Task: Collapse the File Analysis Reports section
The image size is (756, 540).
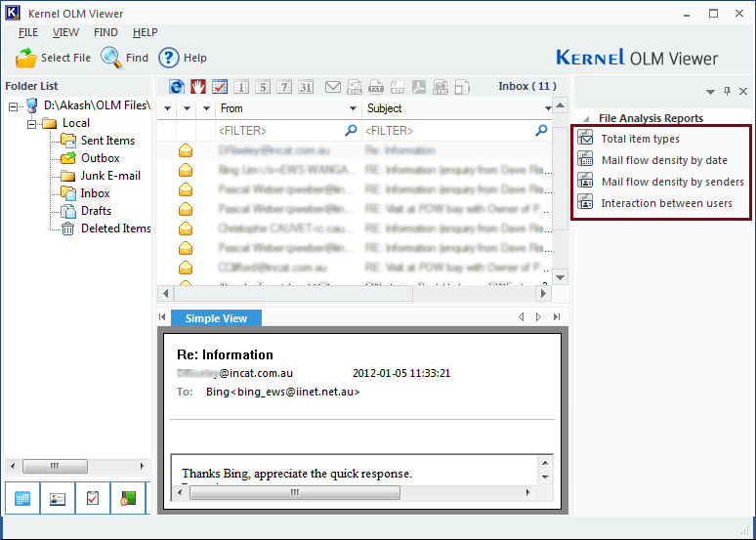Action: click(x=586, y=118)
